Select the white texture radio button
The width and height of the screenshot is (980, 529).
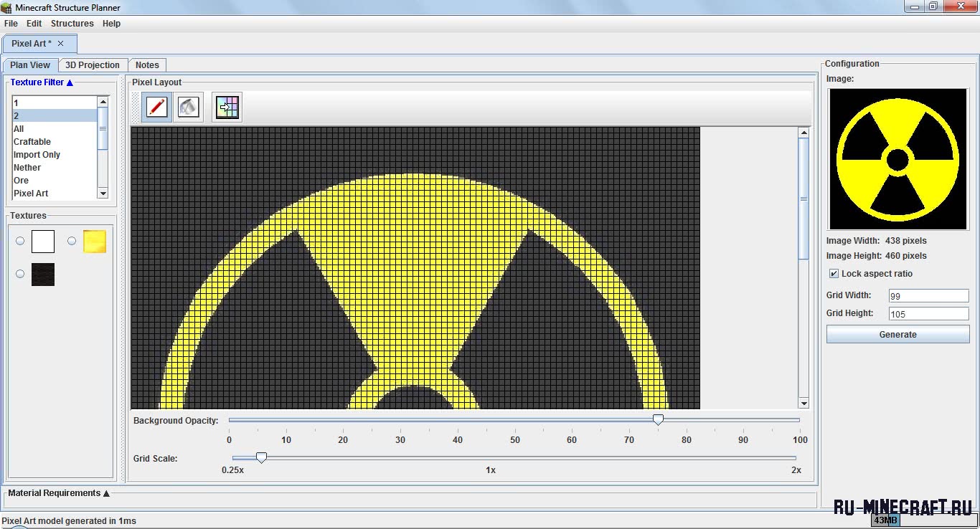click(20, 242)
